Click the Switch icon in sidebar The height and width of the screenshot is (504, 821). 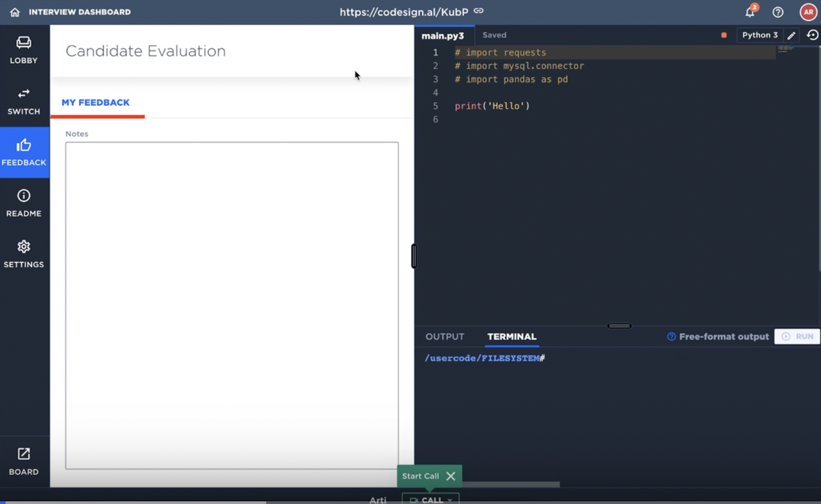click(x=24, y=101)
